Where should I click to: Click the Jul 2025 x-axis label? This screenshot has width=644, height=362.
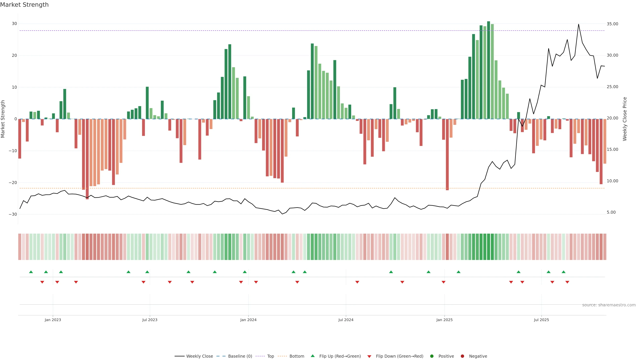541,320
